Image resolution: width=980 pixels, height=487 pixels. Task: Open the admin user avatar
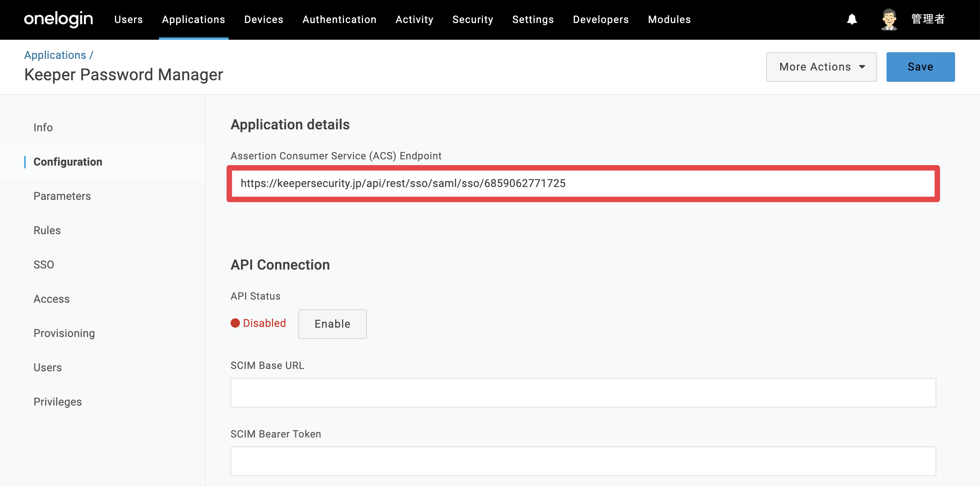click(889, 19)
